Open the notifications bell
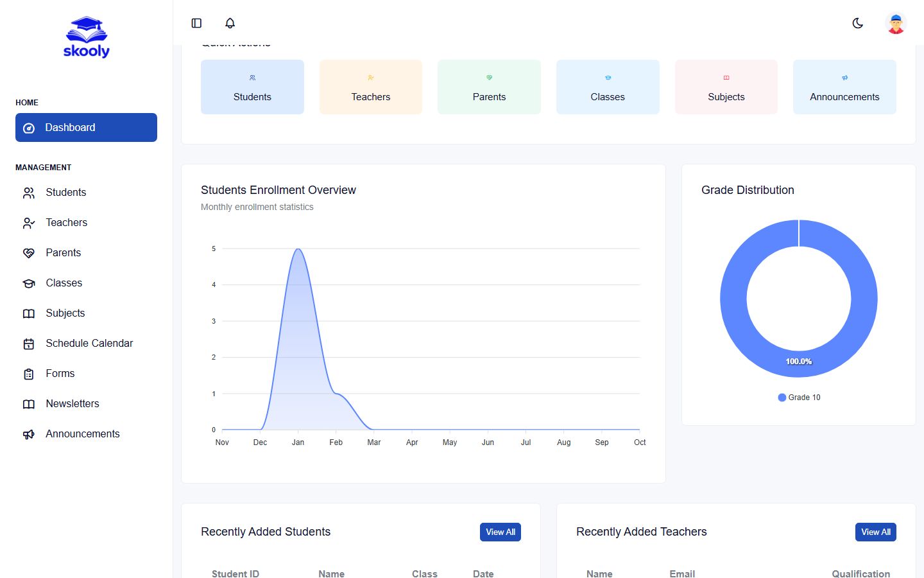Screen dimensions: 924x578 click(x=230, y=23)
